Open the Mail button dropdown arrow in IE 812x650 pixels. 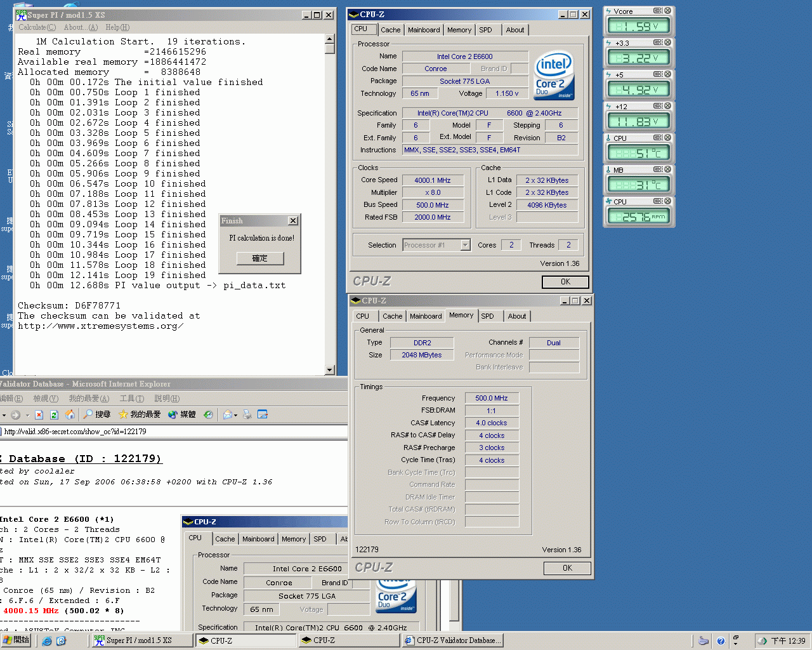235,415
